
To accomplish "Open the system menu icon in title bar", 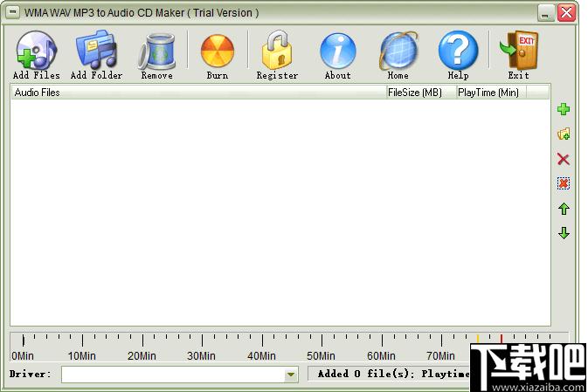I will point(12,12).
